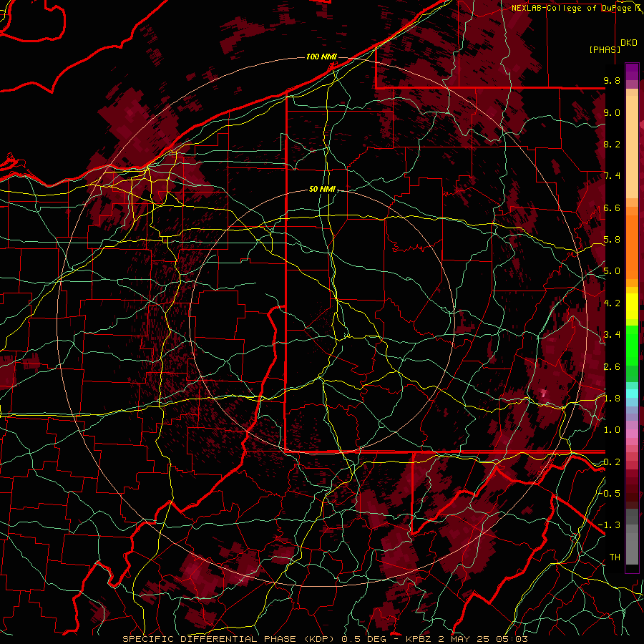Click the 100 NMI range ring label
This screenshot has height=644, width=644.
[x=321, y=57]
